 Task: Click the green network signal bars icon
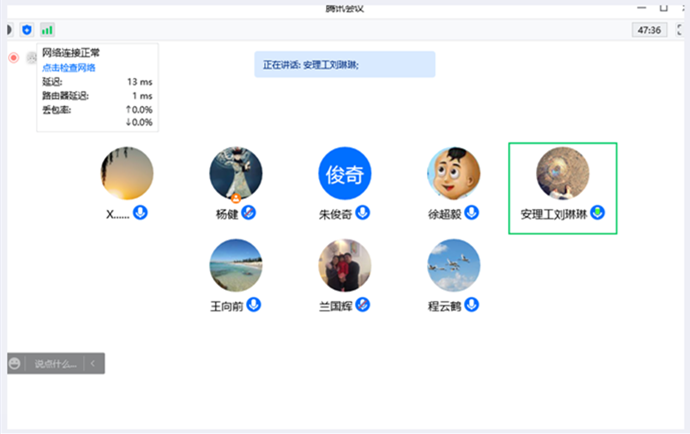(47, 30)
